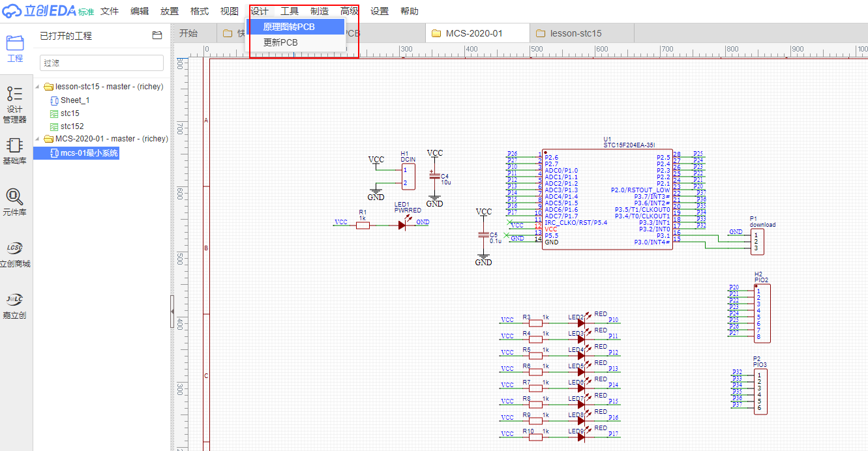Select the C5 capacitor symbol
The image size is (868, 451).
point(483,235)
